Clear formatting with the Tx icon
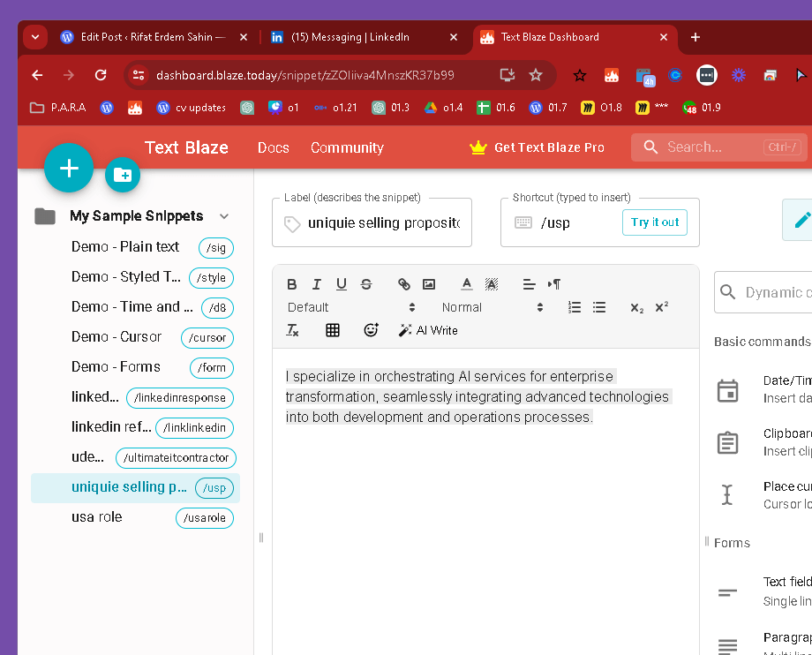This screenshot has width=812, height=655. click(x=292, y=330)
